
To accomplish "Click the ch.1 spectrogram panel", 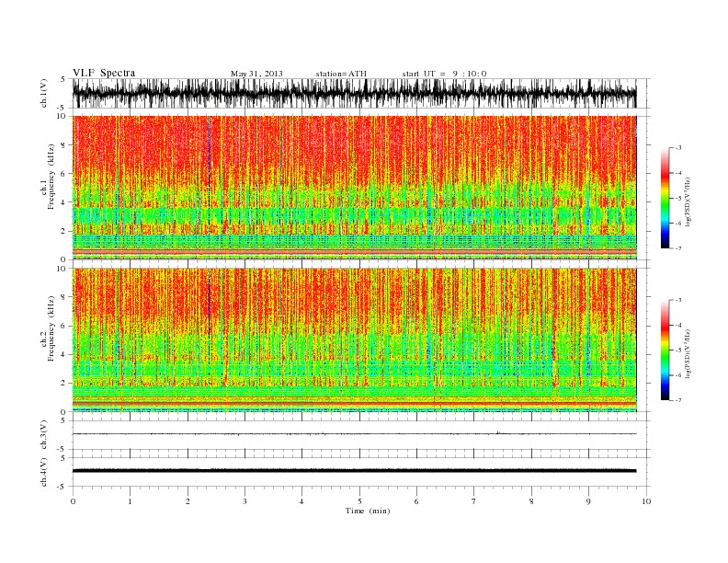I will 354,188.
